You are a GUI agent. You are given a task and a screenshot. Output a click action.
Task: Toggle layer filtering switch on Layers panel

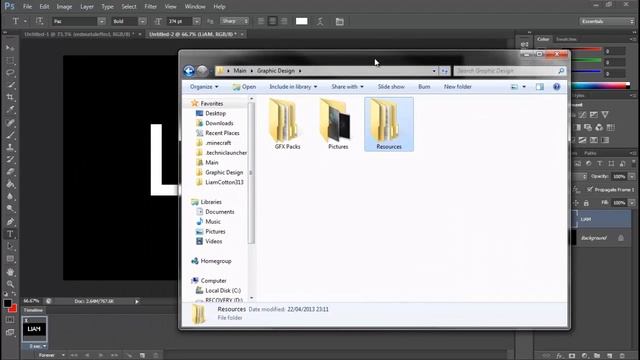pos(633,163)
